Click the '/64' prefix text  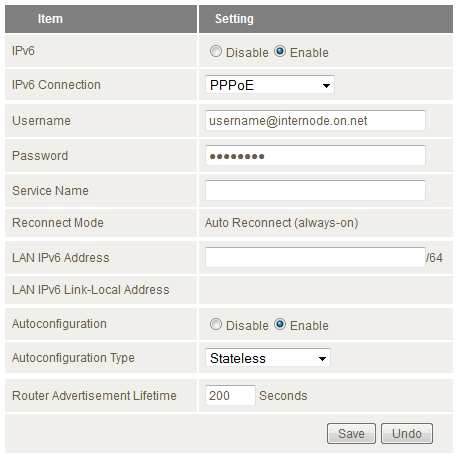coord(434,258)
